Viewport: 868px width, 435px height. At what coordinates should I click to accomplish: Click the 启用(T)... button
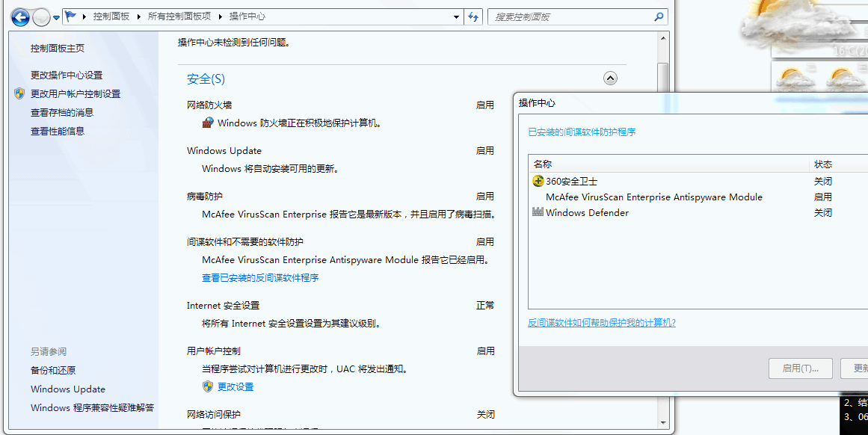(801, 368)
